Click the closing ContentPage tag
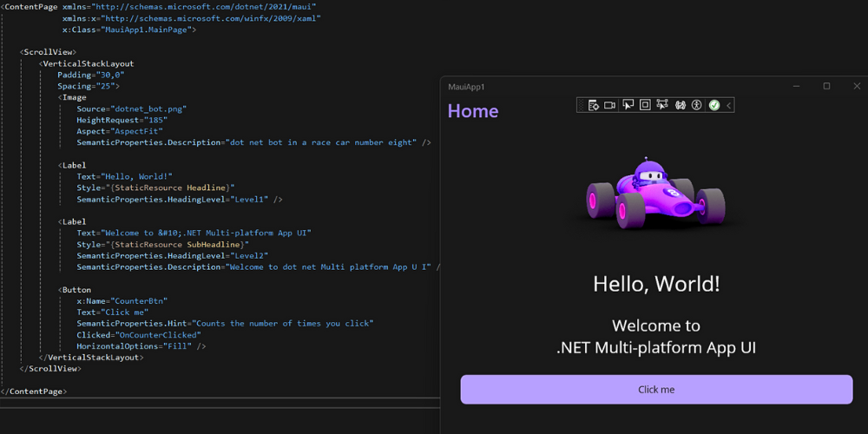868x434 pixels. [33, 391]
